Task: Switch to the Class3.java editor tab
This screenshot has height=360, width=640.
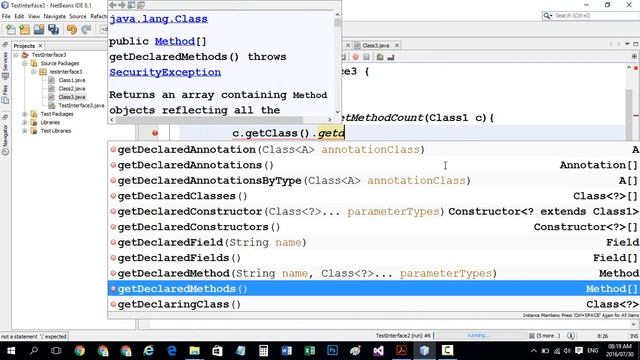Action: 376,45
